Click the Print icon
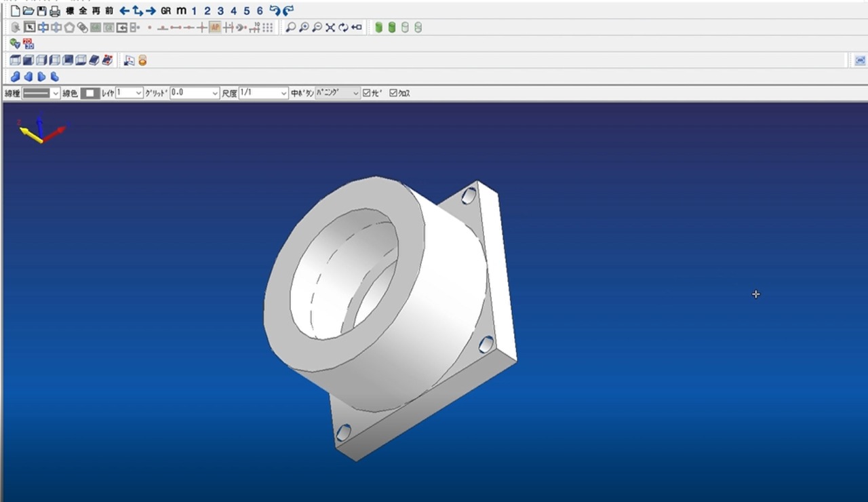Image resolution: width=868 pixels, height=502 pixels. pos(55,11)
